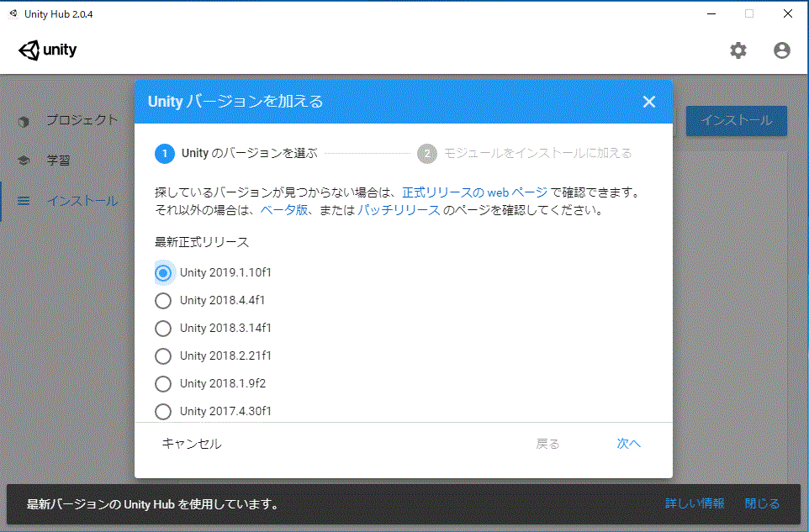Click the step 1 circle indicator

coord(165,153)
